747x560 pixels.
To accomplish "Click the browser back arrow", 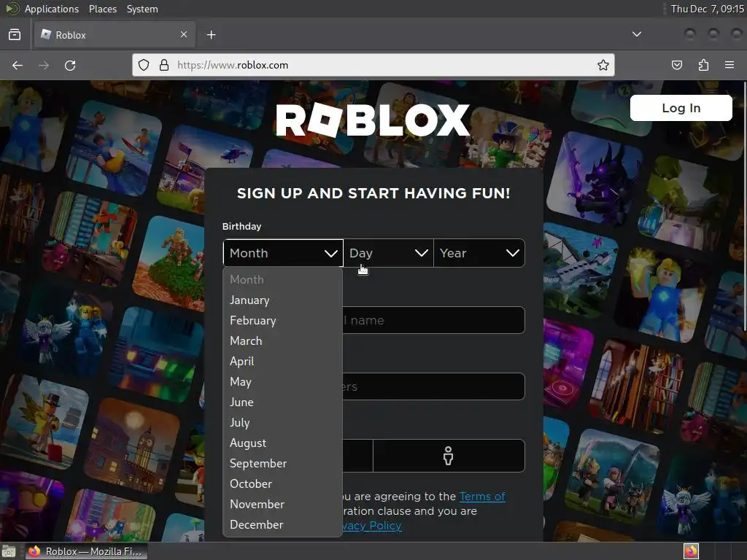I will click(18, 65).
